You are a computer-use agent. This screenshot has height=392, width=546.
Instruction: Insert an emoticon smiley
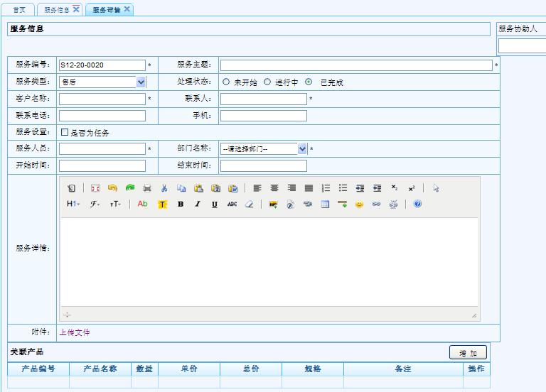pyautogui.click(x=360, y=205)
